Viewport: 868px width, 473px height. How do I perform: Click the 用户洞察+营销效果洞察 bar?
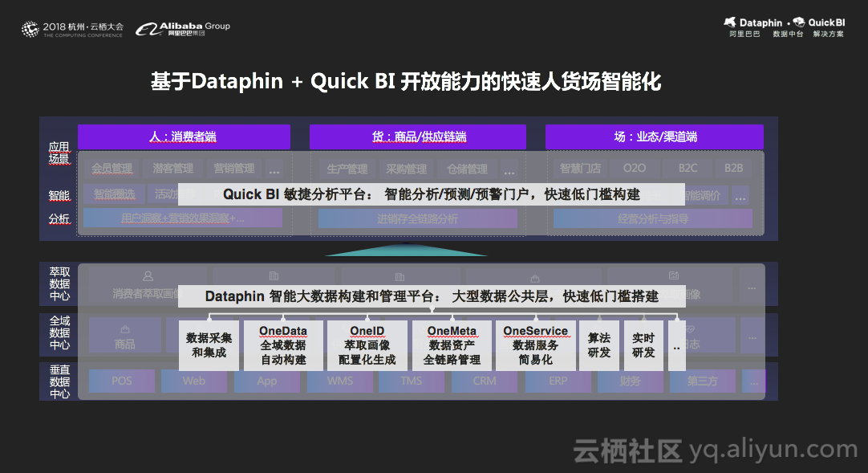tap(183, 218)
